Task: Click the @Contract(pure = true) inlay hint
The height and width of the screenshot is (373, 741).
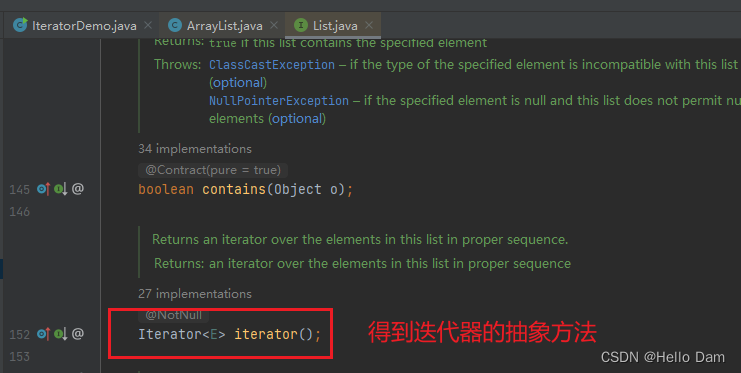Action: click(213, 170)
